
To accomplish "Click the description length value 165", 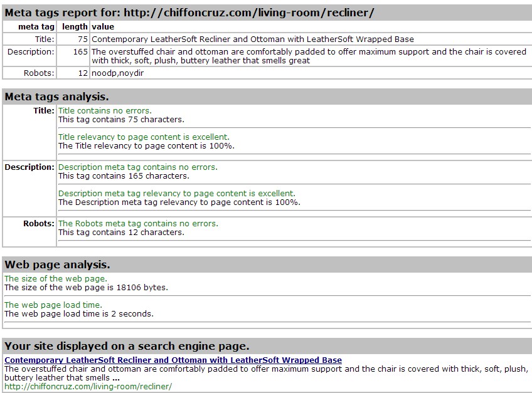I will (80, 52).
